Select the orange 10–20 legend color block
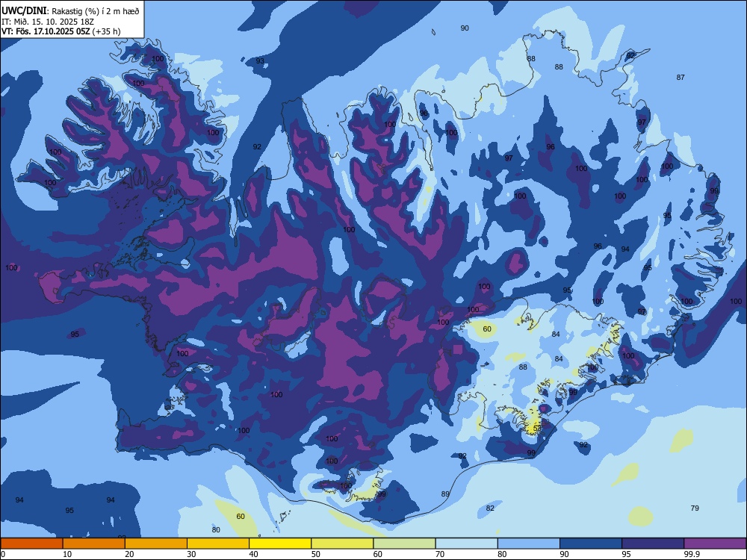 click(x=94, y=544)
